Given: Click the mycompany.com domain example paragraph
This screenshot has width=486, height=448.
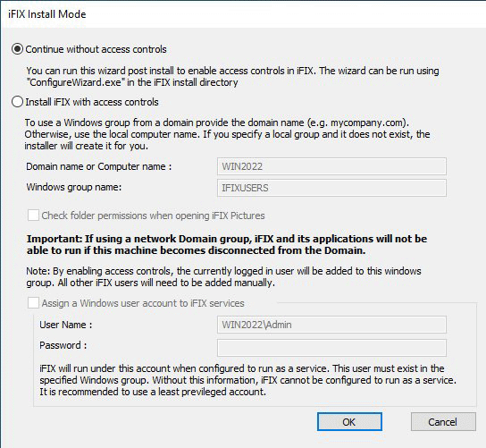Looking at the screenshot, I should point(227,134).
